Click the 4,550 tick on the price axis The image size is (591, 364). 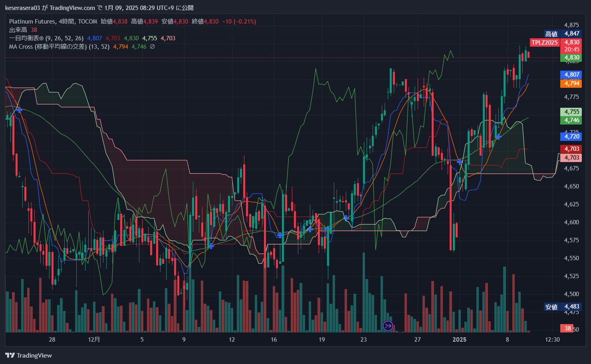pyautogui.click(x=572, y=258)
